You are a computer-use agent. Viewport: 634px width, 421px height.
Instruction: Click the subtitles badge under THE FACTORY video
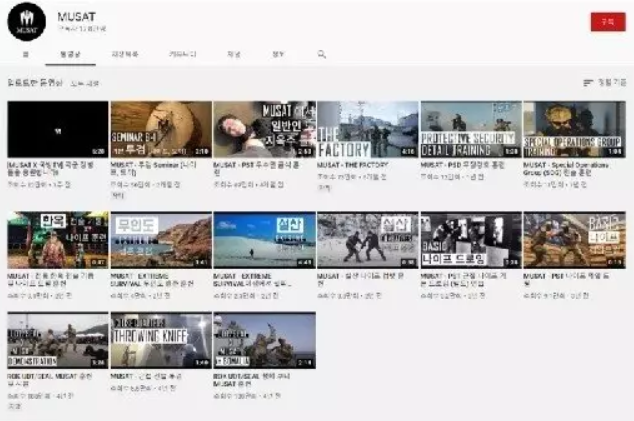[324, 188]
